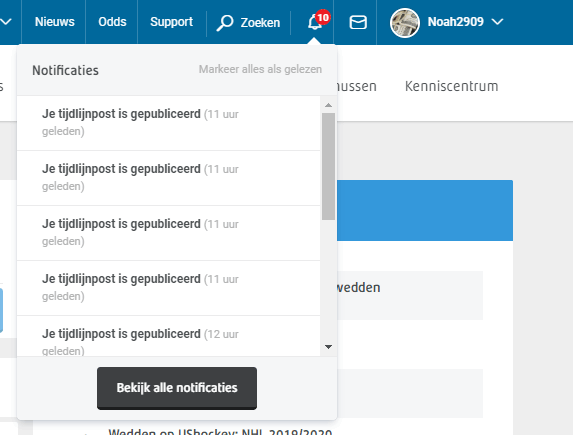Open the notification from 12 uur geleden
This screenshot has width=573, height=435.
[168, 336]
